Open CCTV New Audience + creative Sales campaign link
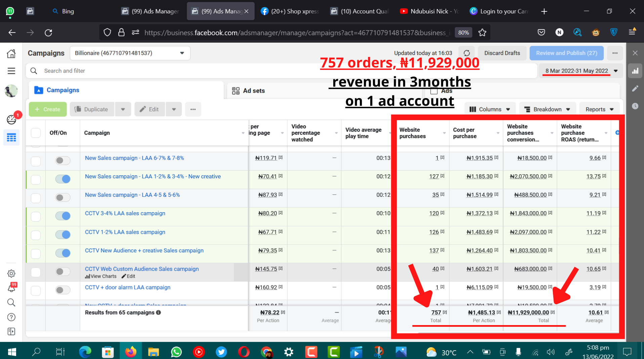The image size is (644, 359). (144, 251)
